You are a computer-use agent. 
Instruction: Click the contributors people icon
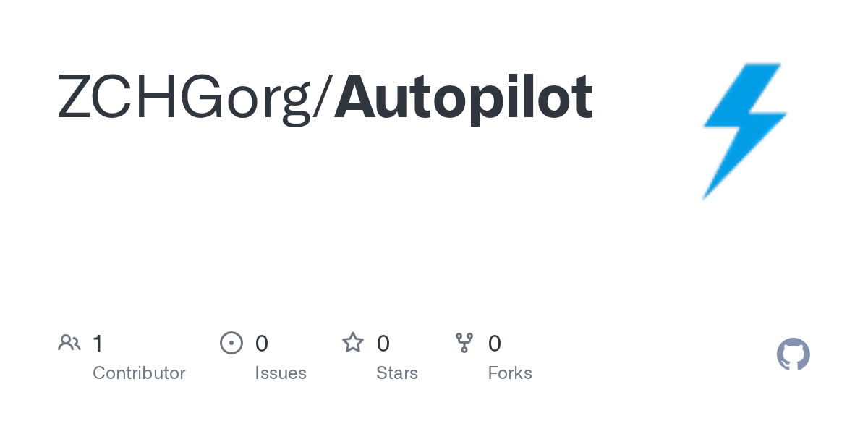pyautogui.click(x=69, y=343)
